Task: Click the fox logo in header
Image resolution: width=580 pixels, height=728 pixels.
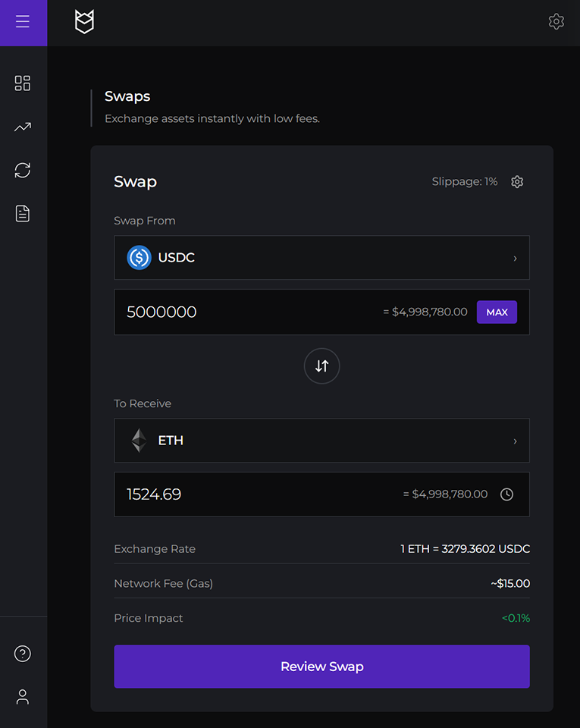Action: point(84,22)
